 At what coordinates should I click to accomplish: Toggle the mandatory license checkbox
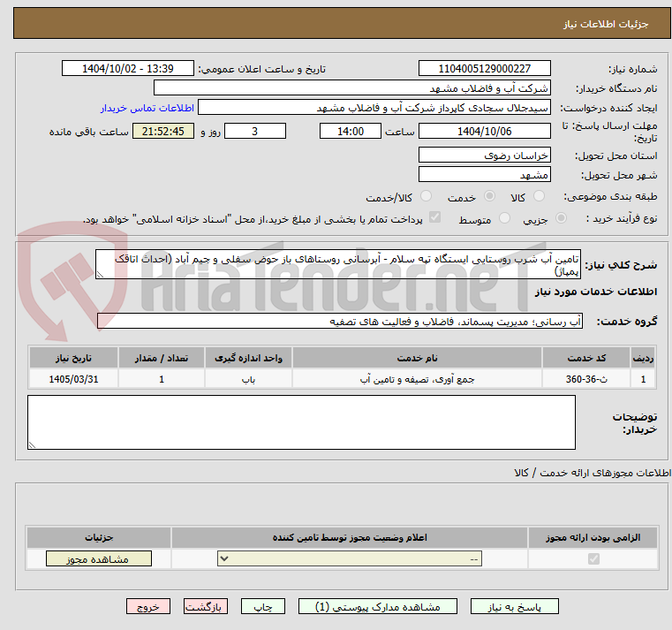click(x=593, y=559)
